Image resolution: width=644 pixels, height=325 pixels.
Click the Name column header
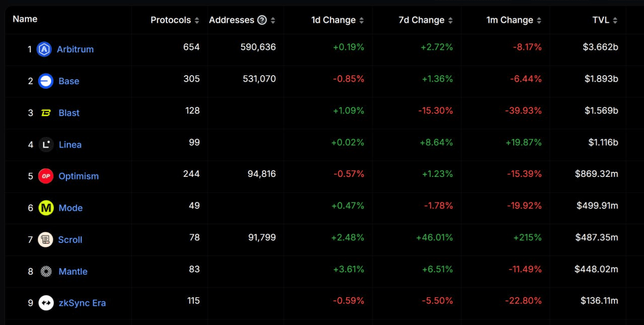[x=25, y=19]
